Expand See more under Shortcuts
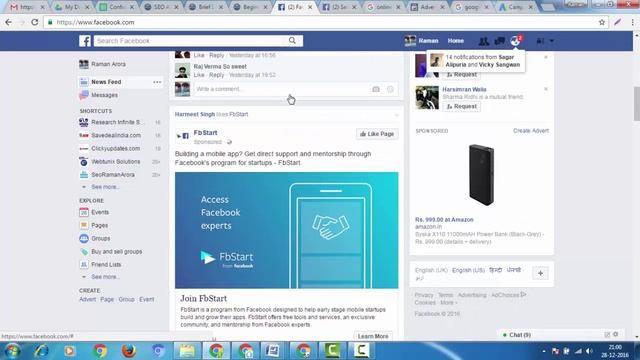Viewport: 640px width, 360px height. 104,187
